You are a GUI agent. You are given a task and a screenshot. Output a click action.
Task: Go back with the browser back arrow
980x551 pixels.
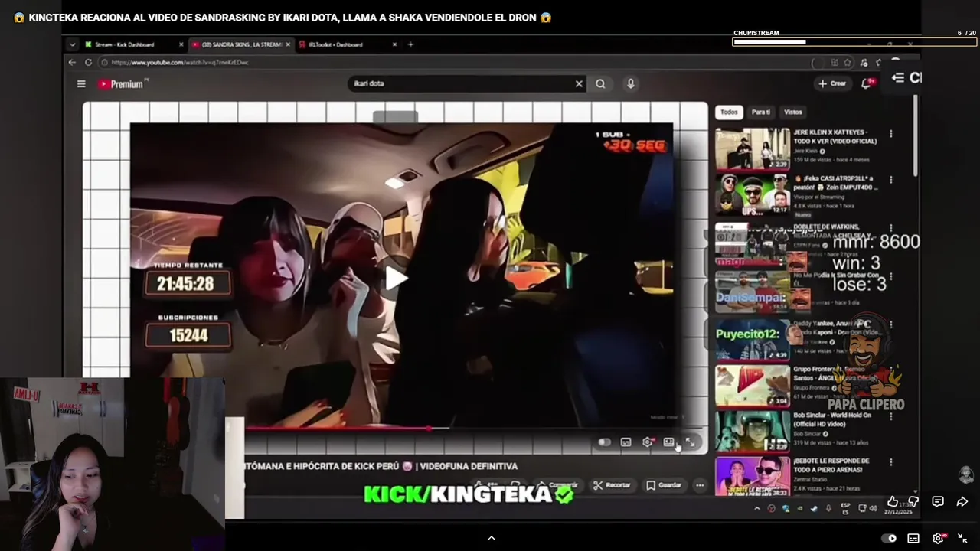point(72,63)
